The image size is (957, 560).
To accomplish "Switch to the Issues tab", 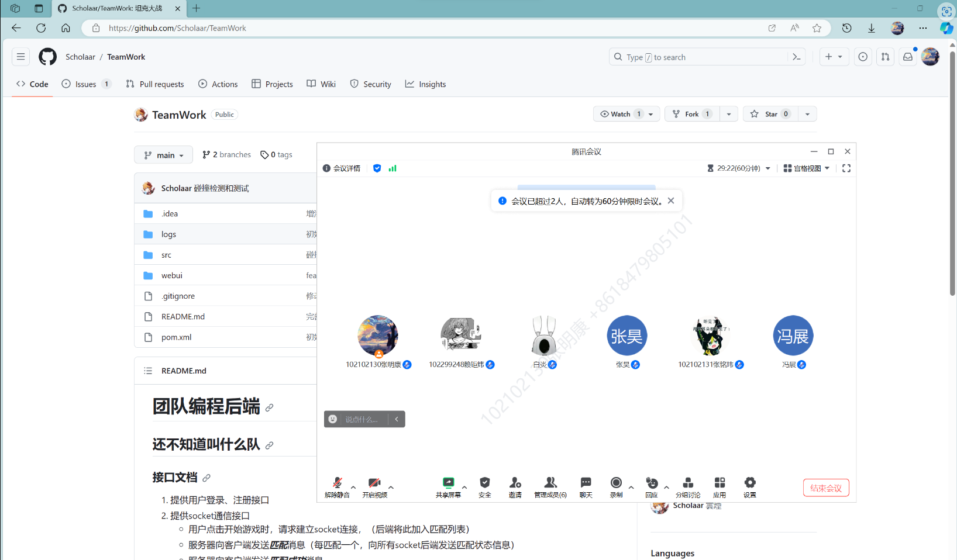I will pyautogui.click(x=86, y=84).
